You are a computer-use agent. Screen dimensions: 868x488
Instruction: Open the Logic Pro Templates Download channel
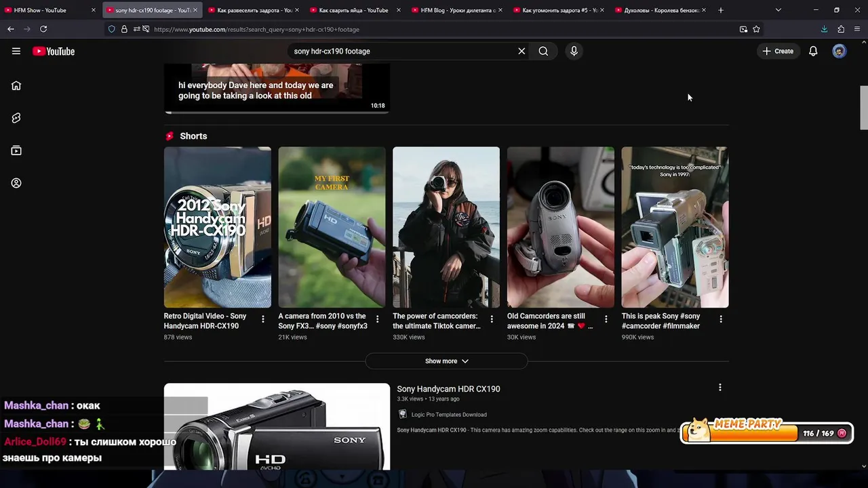pyautogui.click(x=449, y=414)
